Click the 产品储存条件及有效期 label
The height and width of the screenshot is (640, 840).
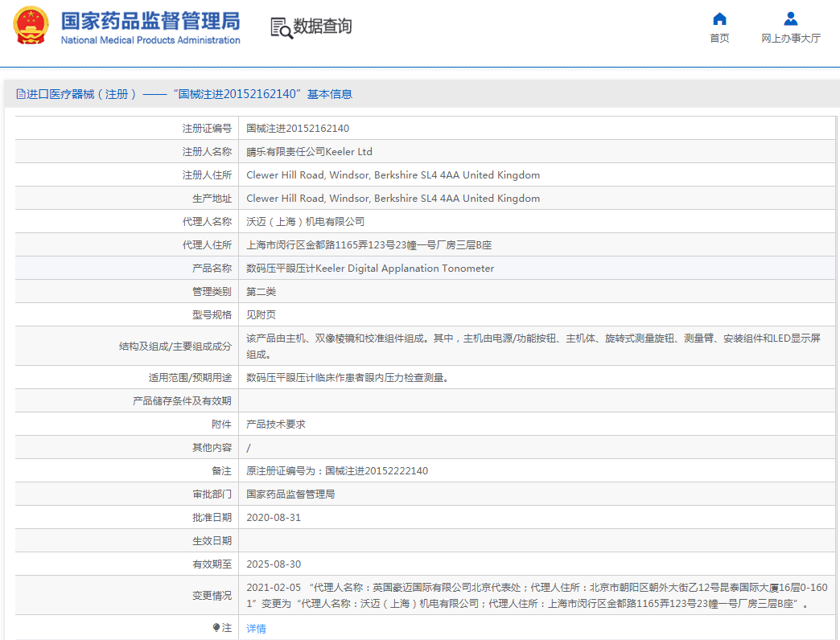click(x=182, y=400)
